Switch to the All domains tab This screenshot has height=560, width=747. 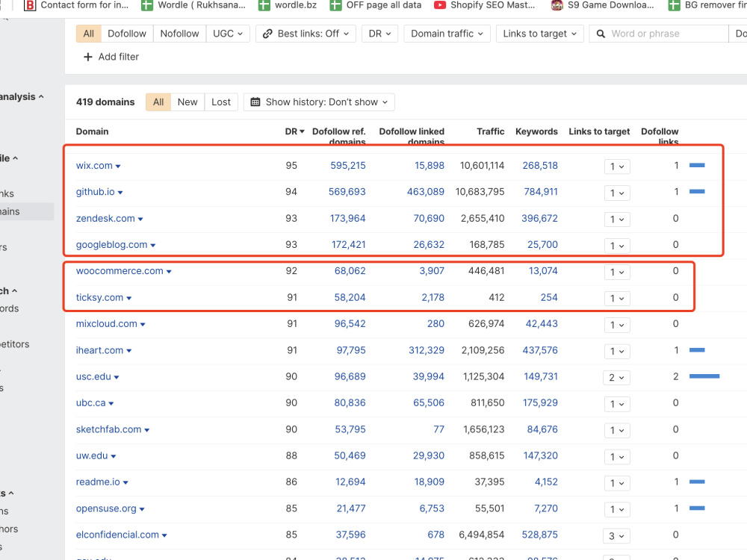coord(158,102)
